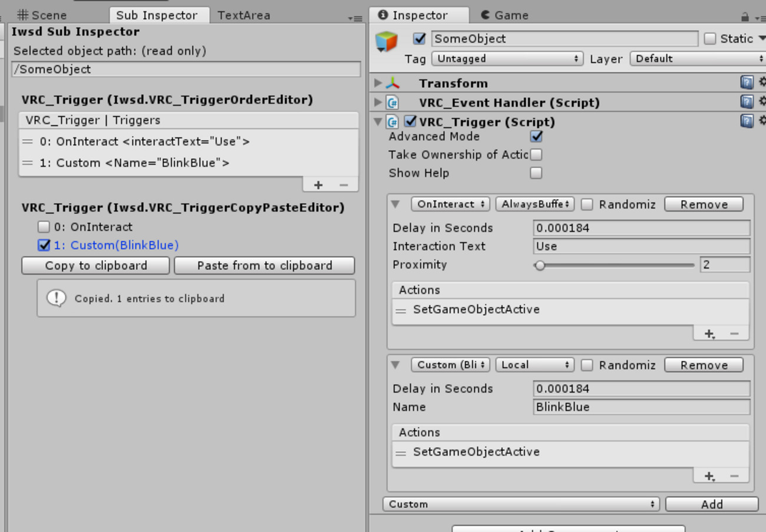766x532 pixels.
Task: Click the Proximity value field showing 2
Action: 725,265
